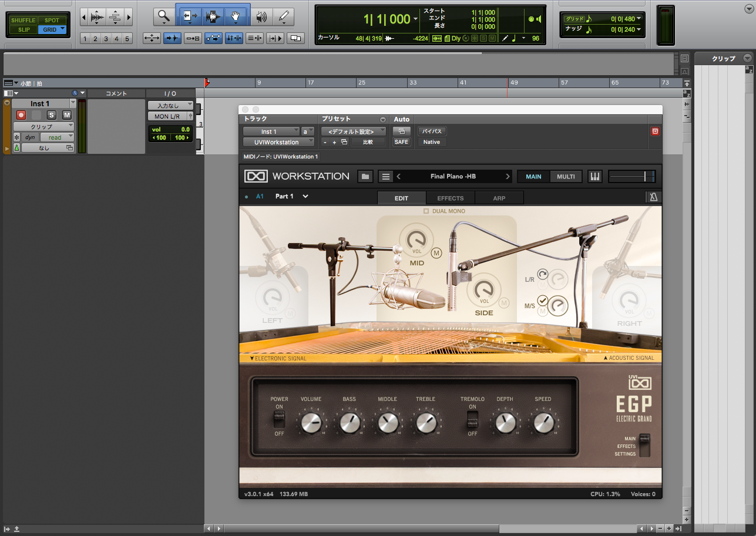Click the plugin automation enable icon under Auto
756x536 pixels.
pos(402,132)
